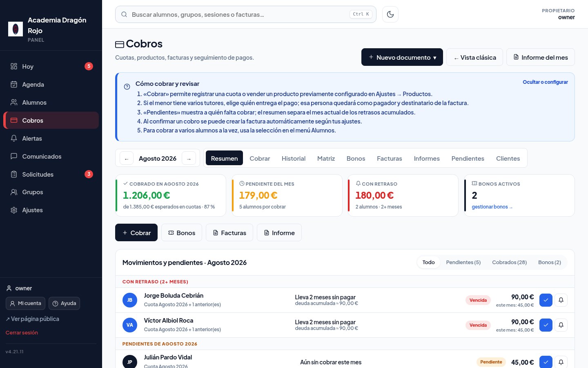Image resolution: width=588 pixels, height=368 pixels.
Task: Select the Matriz tab
Action: [326, 158]
